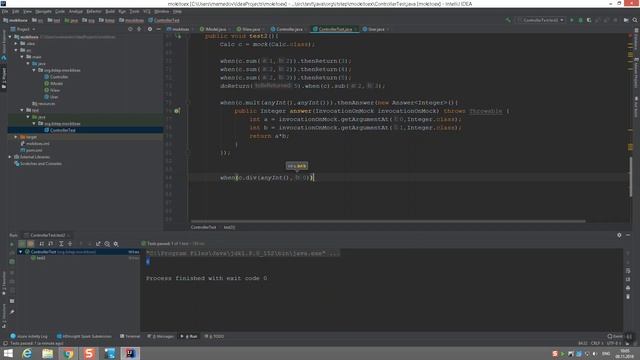This screenshot has height=360, width=640.
Task: Open the Terminal tool window button
Action: (x=130, y=336)
